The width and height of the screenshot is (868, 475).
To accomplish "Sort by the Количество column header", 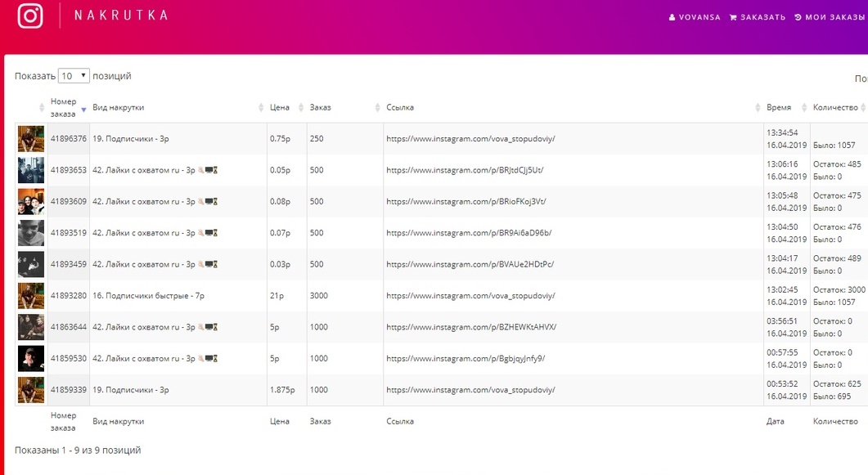I will pyautogui.click(x=835, y=107).
